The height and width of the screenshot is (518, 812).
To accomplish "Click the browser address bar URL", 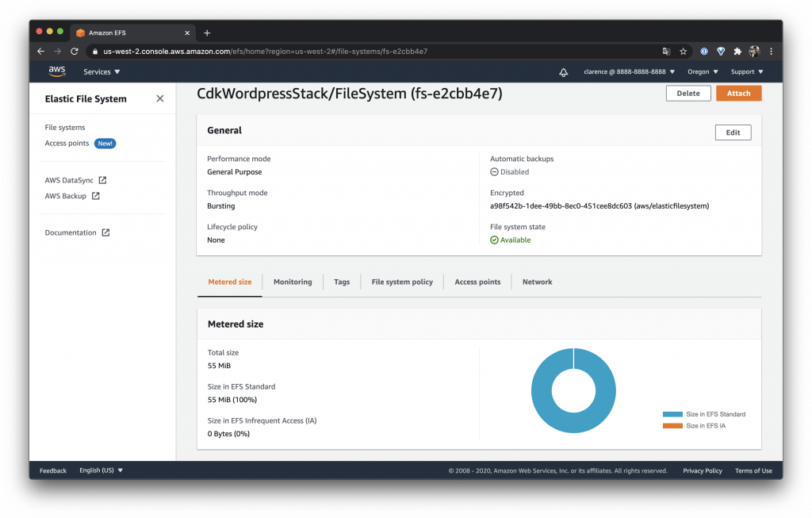I will 265,52.
